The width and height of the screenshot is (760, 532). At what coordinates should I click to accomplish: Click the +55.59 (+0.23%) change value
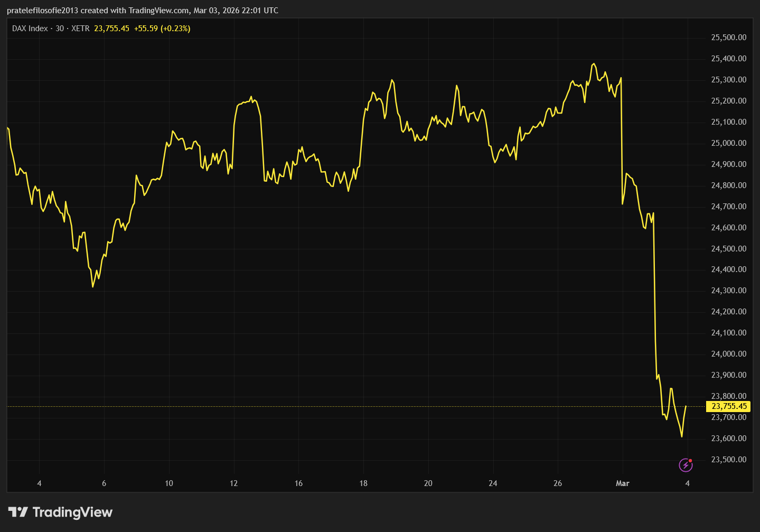[162, 29]
